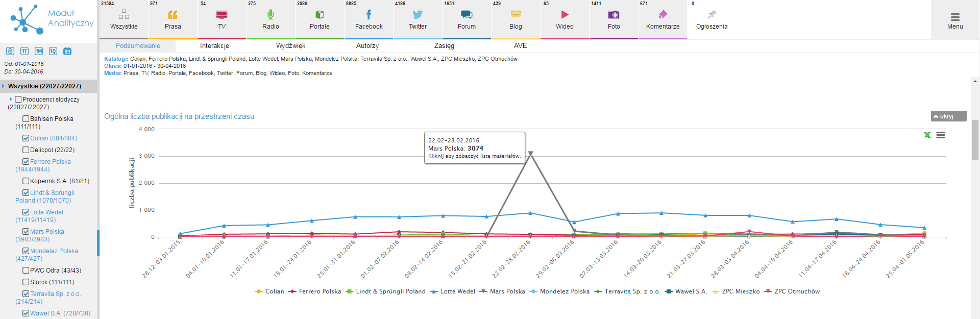
Task: Select the Wideo play icon
Action: point(565,14)
